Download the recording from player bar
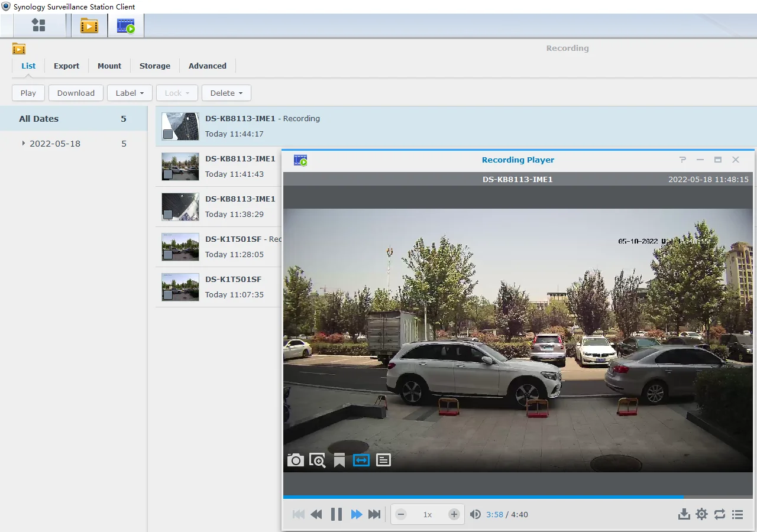The width and height of the screenshot is (757, 532). click(684, 514)
